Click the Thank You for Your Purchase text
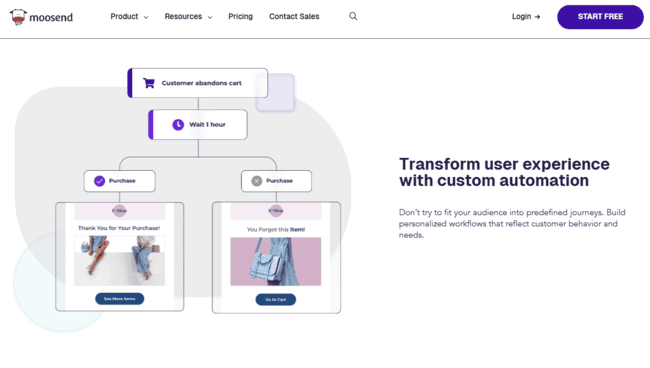This screenshot has width=650, height=368. [119, 228]
